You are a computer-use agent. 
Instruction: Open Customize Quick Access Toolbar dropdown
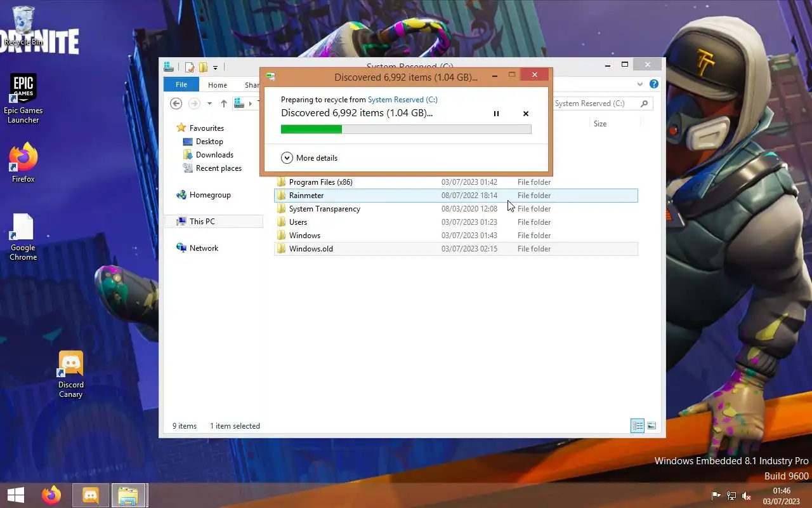pyautogui.click(x=216, y=67)
